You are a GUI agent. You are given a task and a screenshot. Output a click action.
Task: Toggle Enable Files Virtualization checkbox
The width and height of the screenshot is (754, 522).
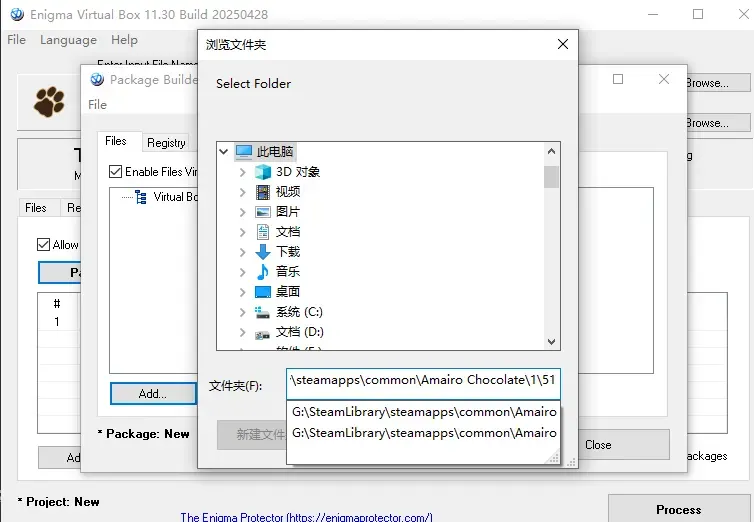point(115,172)
